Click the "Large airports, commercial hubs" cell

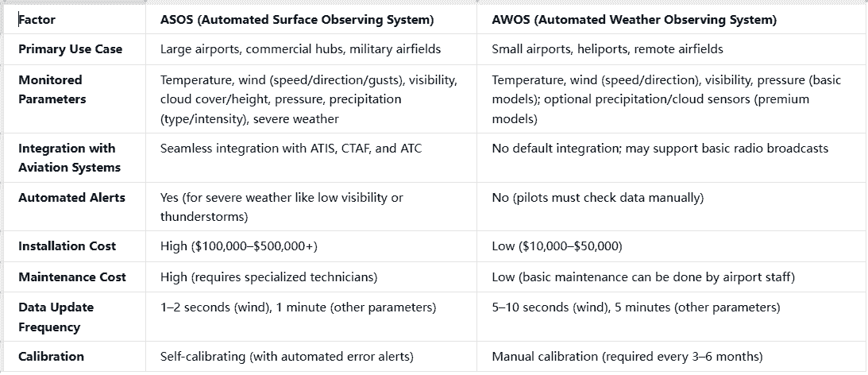click(x=300, y=49)
